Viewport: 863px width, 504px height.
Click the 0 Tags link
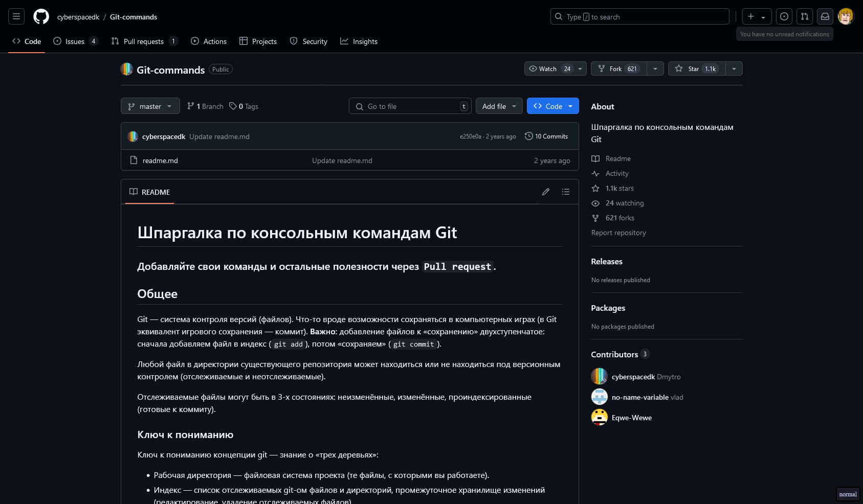pyautogui.click(x=244, y=106)
